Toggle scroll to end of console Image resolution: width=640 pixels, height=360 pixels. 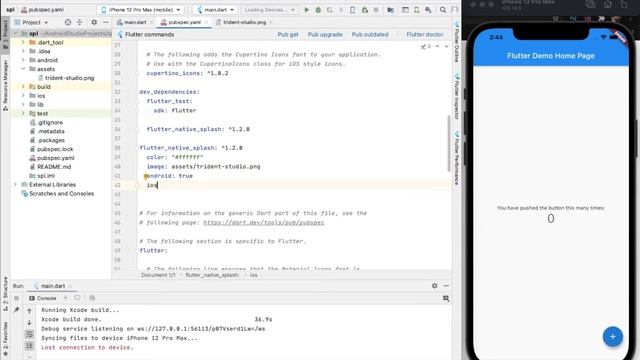coord(29,345)
